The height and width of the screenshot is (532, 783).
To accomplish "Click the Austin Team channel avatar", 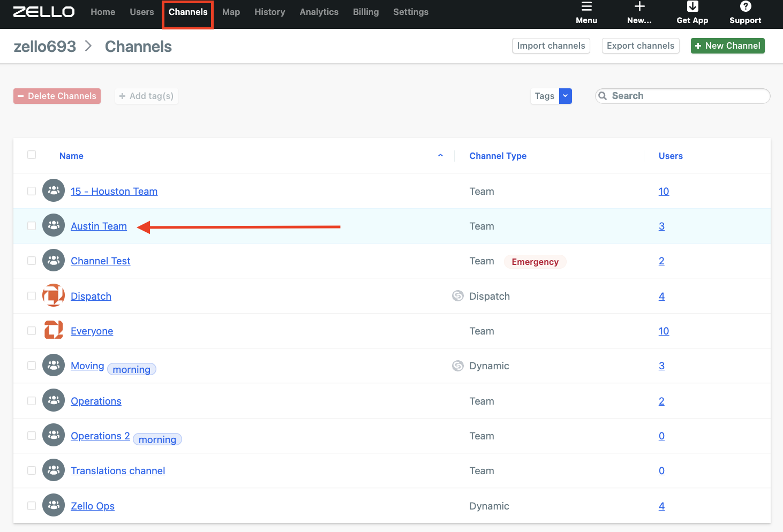I will pyautogui.click(x=54, y=225).
